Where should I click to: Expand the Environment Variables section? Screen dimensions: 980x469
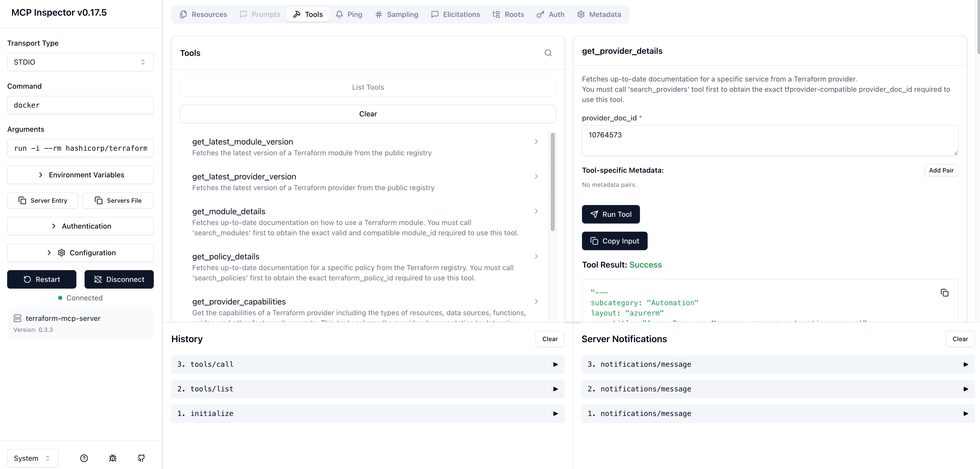click(80, 175)
